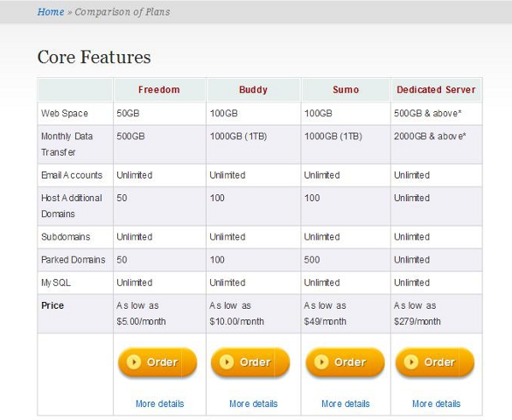Screen dimensions: 512x420
Task: Click the Host Additional Domains label
Action: point(72,206)
